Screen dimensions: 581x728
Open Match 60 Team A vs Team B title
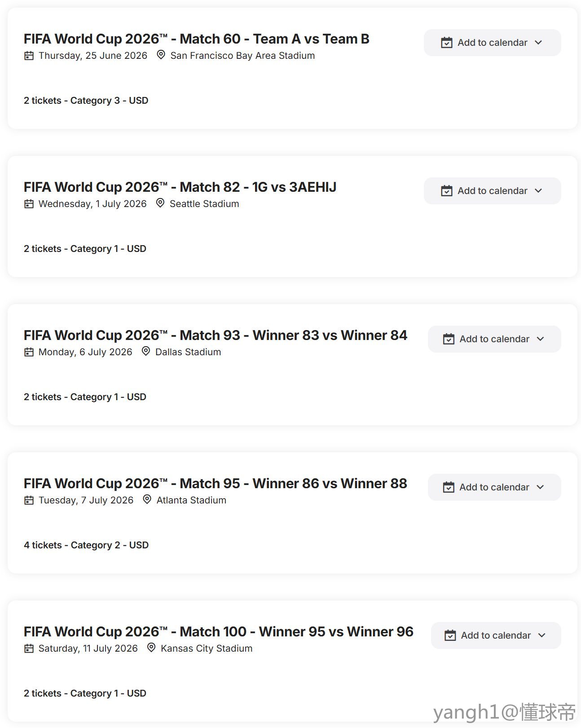[196, 39]
